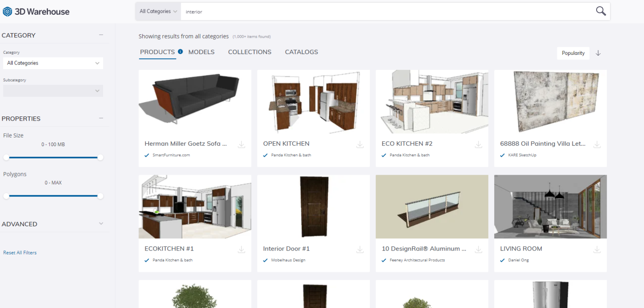644x308 pixels.
Task: Click the 3D Warehouse logo
Action: 36,11
